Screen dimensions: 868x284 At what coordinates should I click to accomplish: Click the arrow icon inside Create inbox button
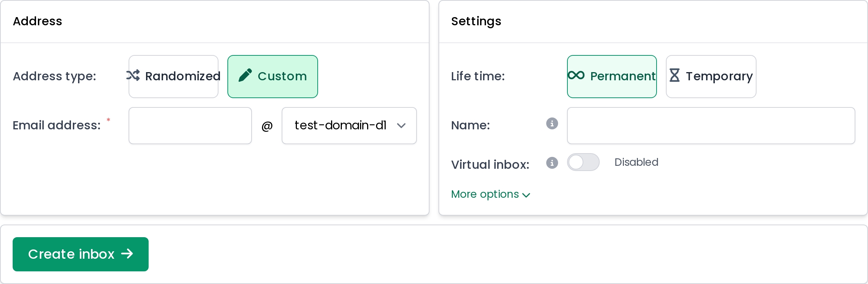(x=127, y=254)
